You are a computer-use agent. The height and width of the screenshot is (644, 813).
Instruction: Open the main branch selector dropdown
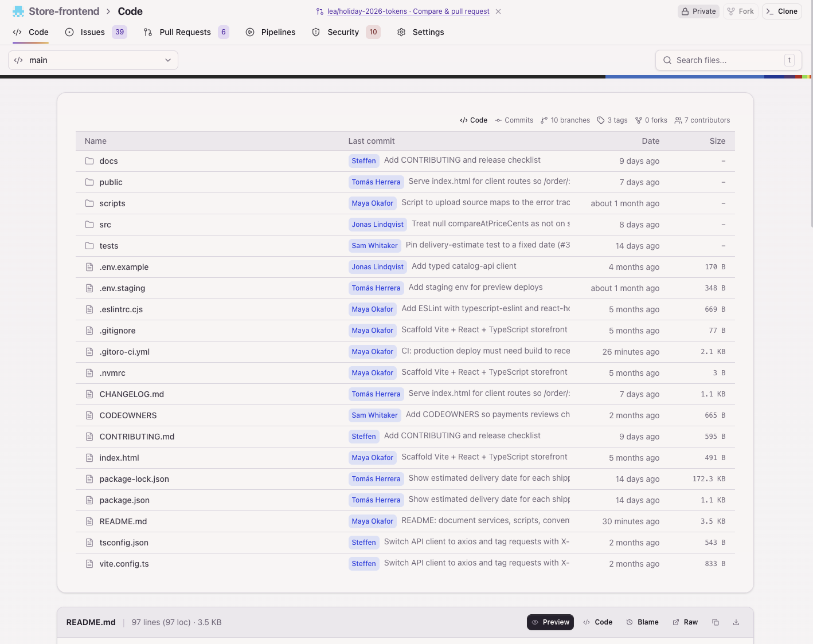pos(93,60)
